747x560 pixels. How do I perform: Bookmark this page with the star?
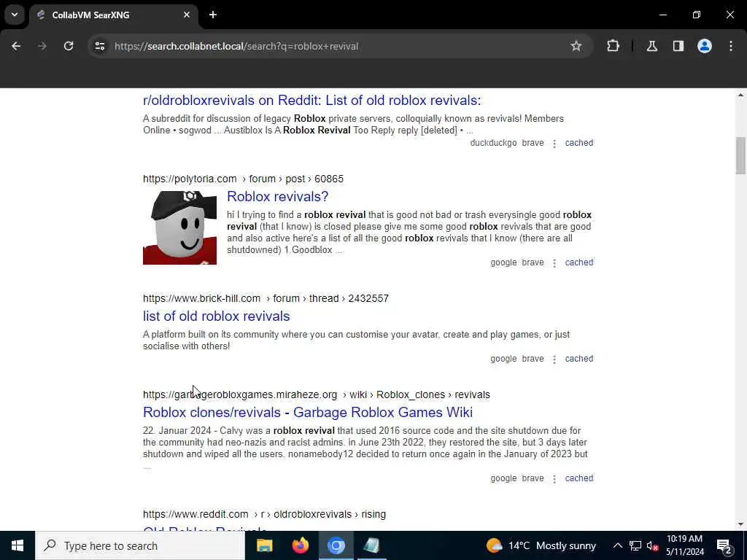576,46
